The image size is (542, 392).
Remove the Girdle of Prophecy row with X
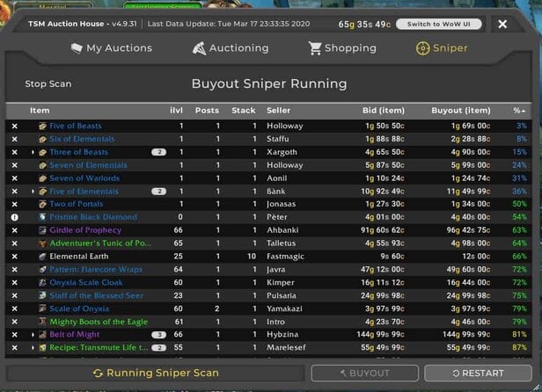point(14,230)
